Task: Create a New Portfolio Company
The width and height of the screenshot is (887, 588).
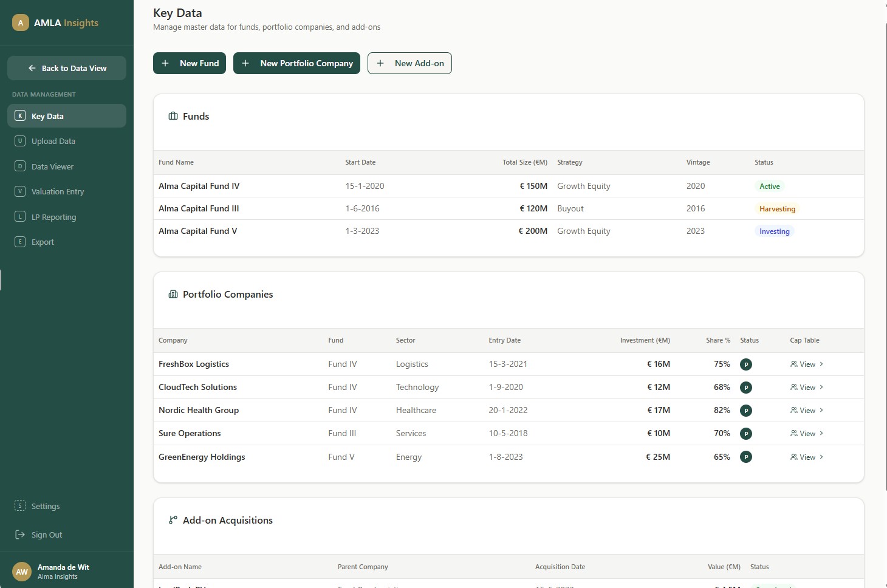Action: coord(296,63)
